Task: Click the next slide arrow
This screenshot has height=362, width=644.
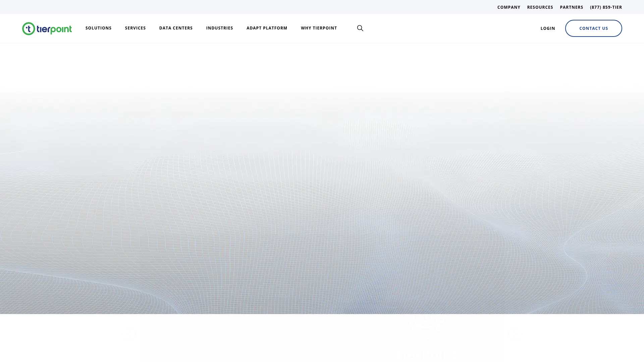Action: point(514,334)
